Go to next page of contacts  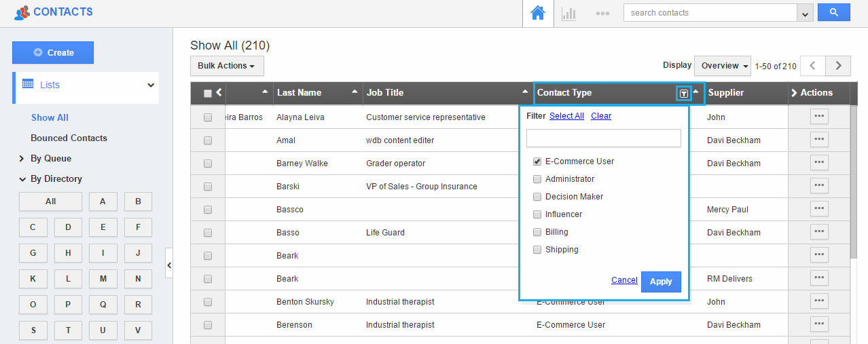tap(839, 66)
